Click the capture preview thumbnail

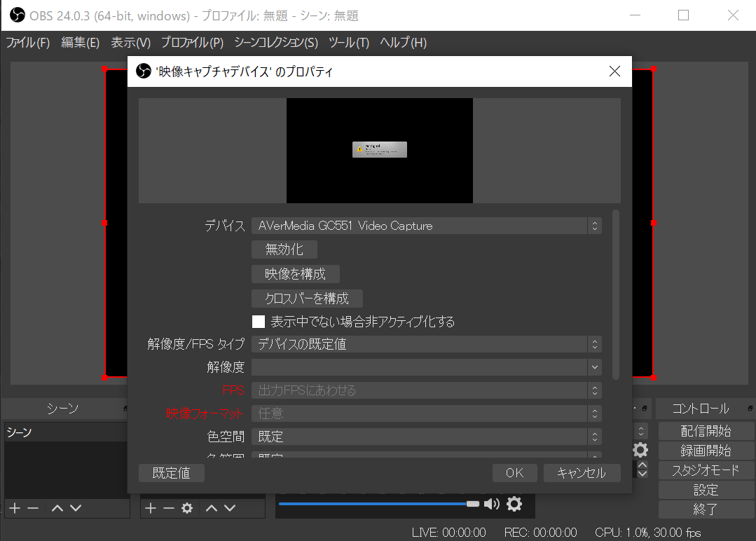380,151
